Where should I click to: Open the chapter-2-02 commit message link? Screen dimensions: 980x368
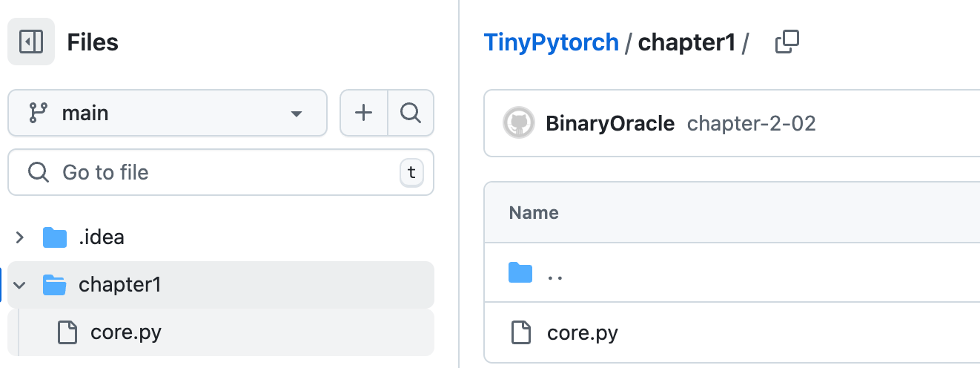tap(752, 123)
